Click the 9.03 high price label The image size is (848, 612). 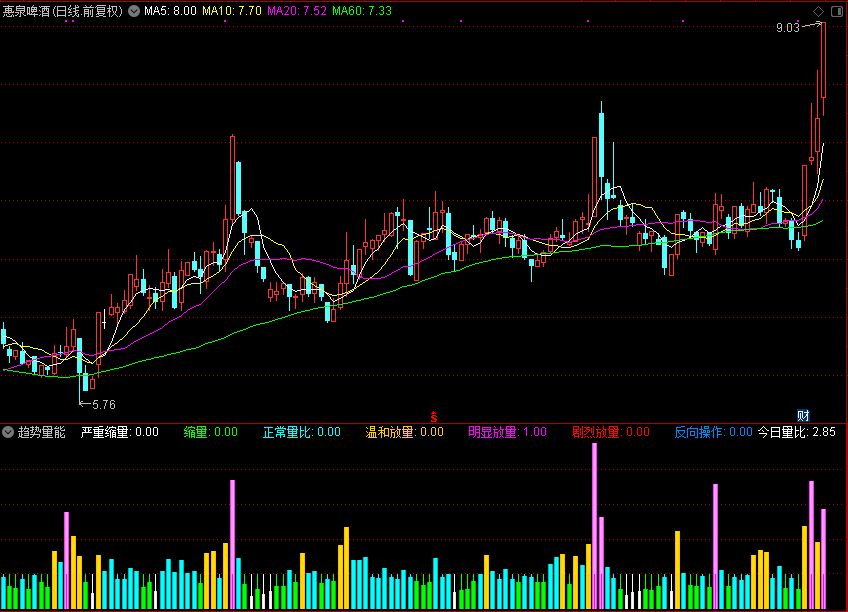tap(787, 28)
